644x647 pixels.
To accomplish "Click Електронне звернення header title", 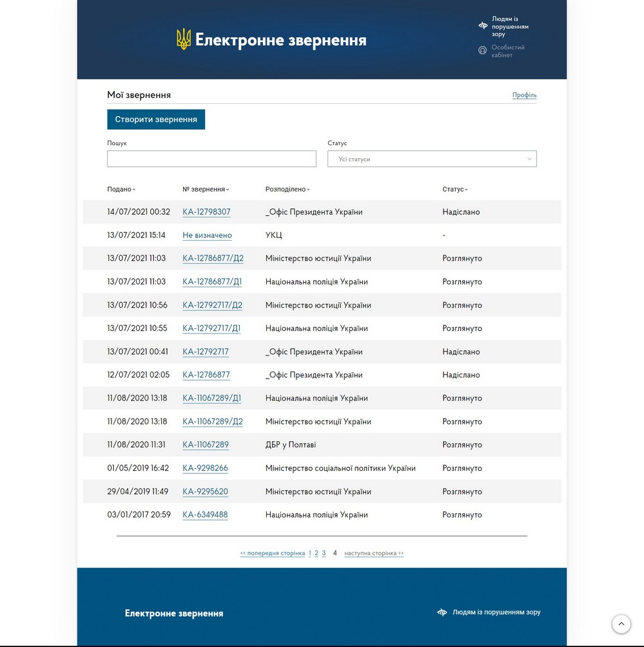I will tap(280, 40).
